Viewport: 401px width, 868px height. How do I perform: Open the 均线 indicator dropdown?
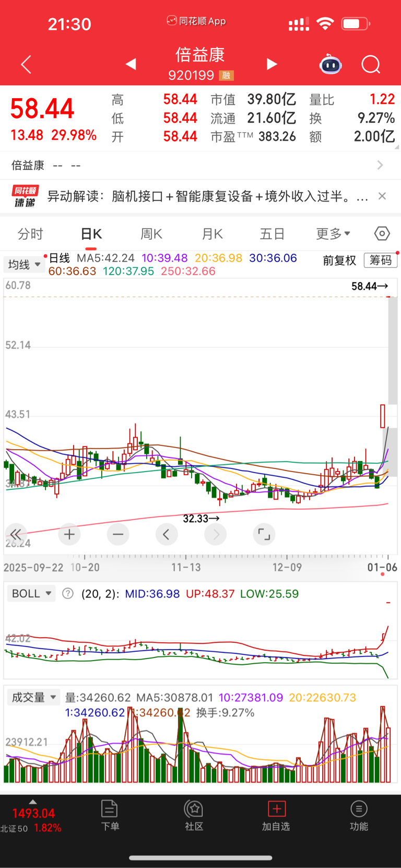coord(23,265)
